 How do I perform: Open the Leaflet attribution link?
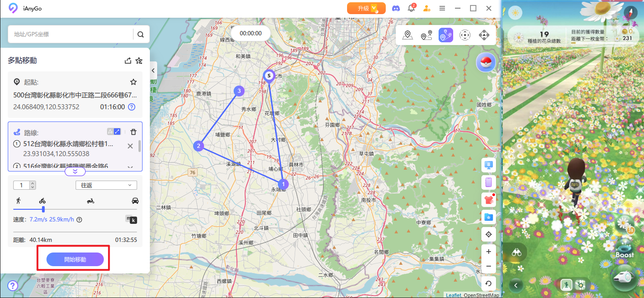[x=453, y=295]
